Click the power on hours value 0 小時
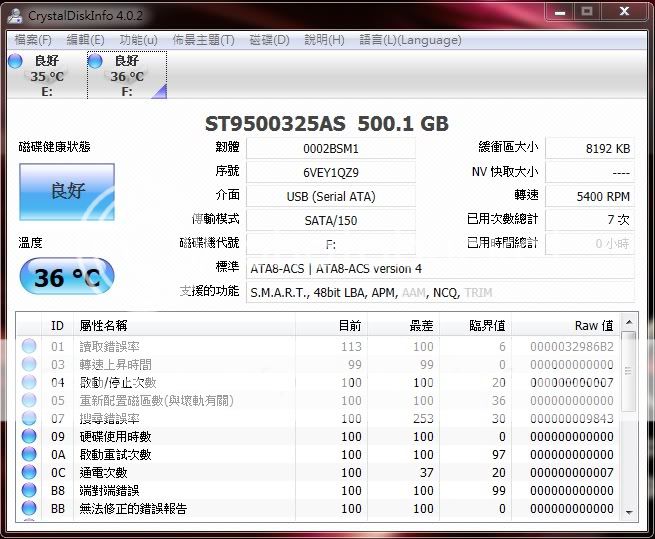The height and width of the screenshot is (539, 655). (x=590, y=244)
